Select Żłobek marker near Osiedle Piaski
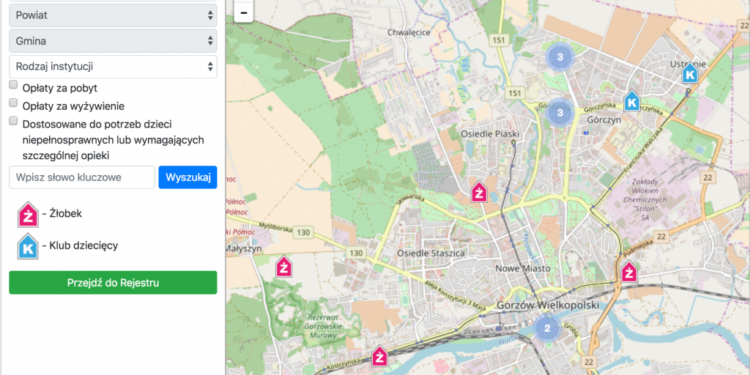 pyautogui.click(x=479, y=192)
